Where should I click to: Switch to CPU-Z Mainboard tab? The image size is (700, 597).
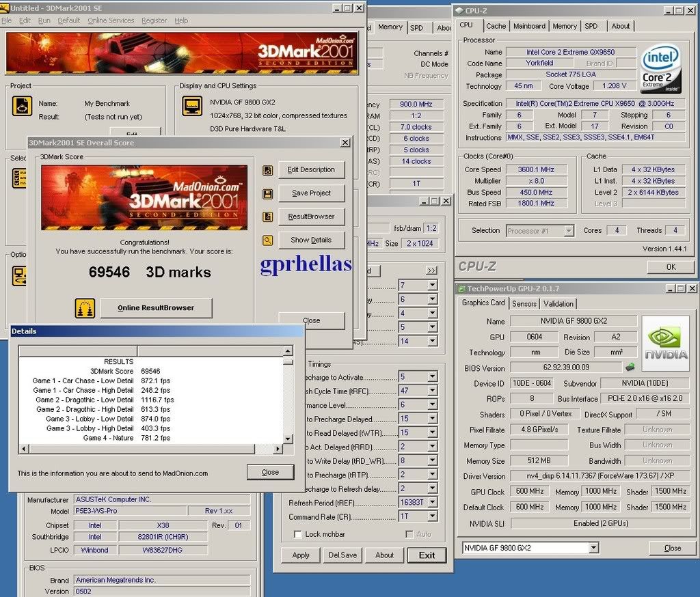click(x=529, y=27)
